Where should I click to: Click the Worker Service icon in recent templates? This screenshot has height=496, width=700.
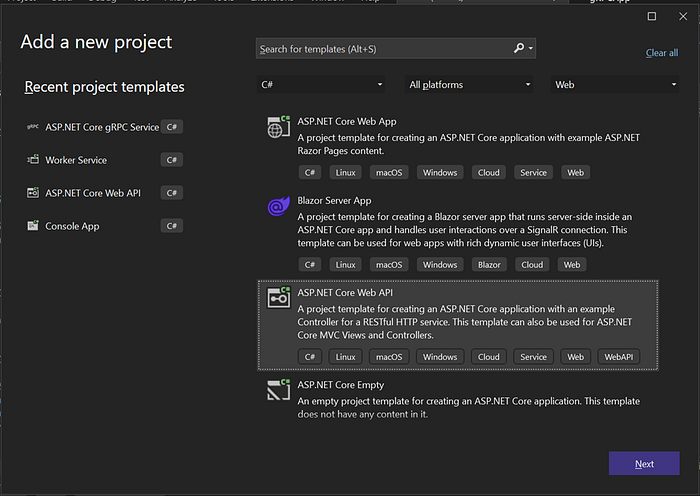(x=33, y=159)
